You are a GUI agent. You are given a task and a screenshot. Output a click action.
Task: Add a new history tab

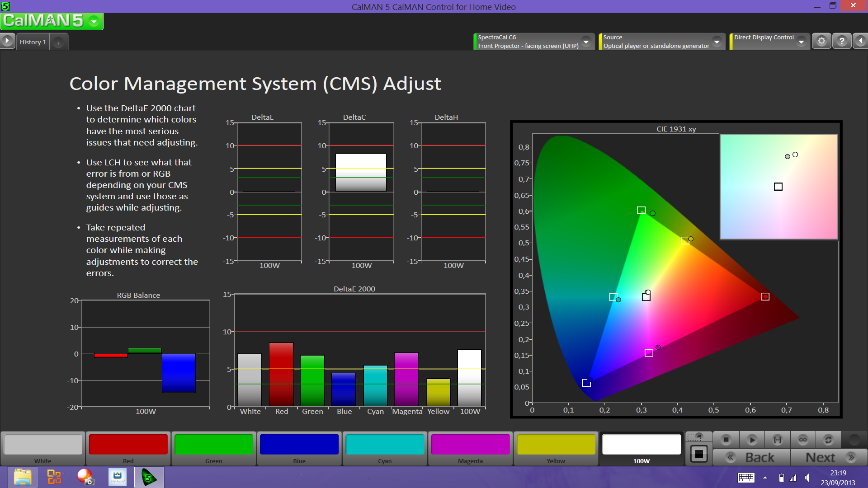pyautogui.click(x=58, y=43)
